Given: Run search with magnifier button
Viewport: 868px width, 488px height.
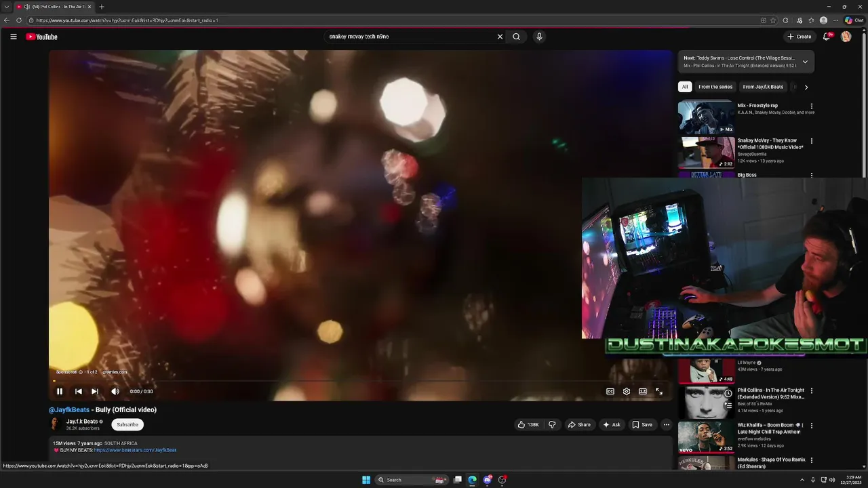Looking at the screenshot, I should [x=516, y=37].
